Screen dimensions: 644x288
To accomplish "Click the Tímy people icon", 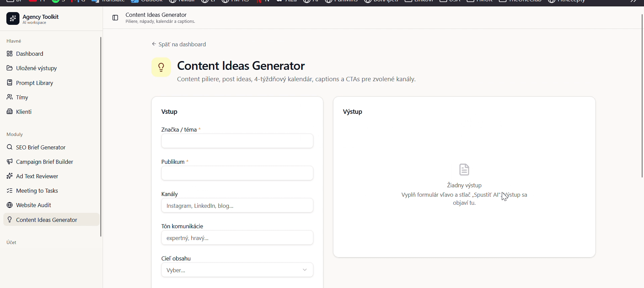I will tap(10, 97).
